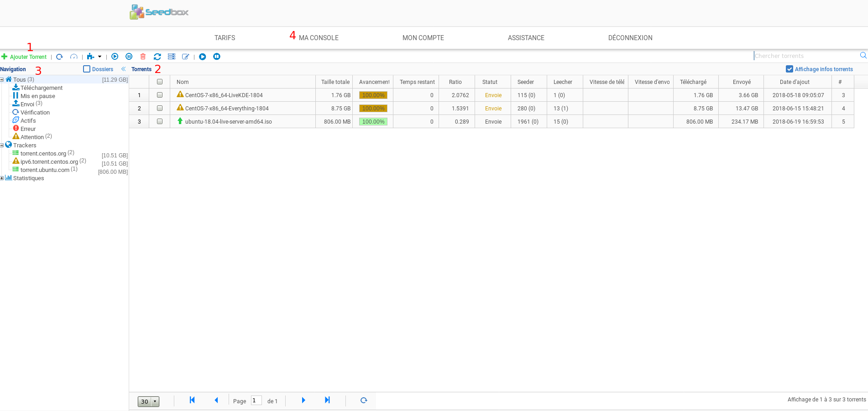Click Ajouter Torrent button

24,57
